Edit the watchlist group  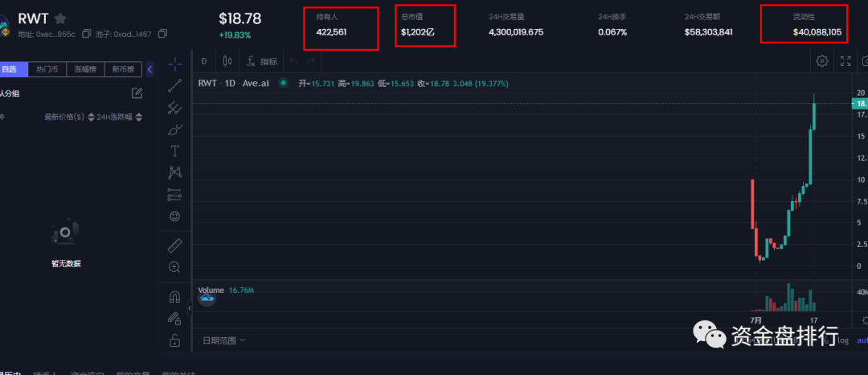coord(137,93)
